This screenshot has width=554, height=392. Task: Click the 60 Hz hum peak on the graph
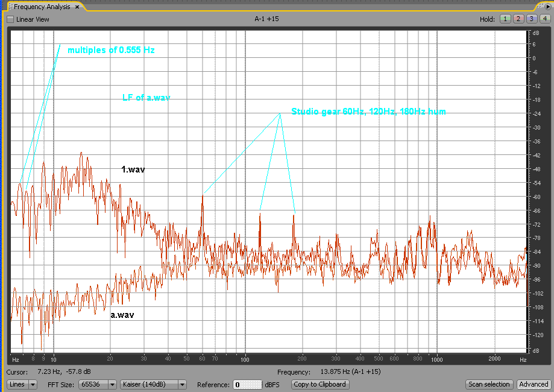(x=203, y=196)
